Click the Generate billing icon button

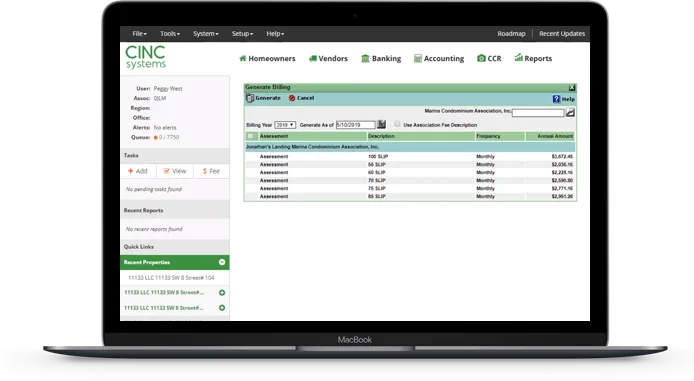click(264, 98)
